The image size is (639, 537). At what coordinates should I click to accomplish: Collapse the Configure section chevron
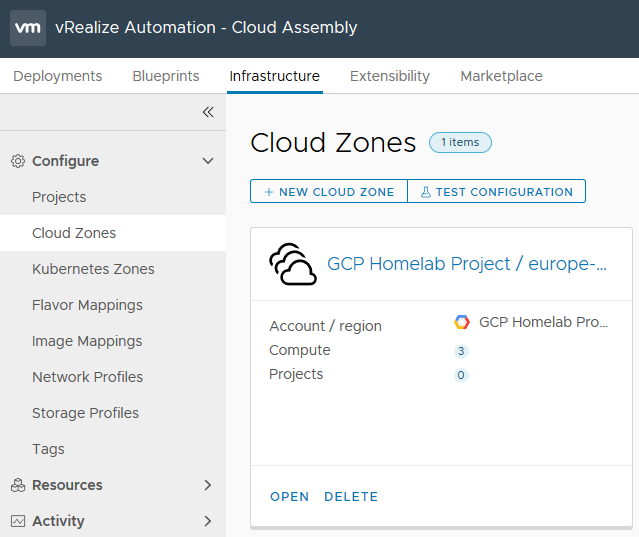coord(208,161)
